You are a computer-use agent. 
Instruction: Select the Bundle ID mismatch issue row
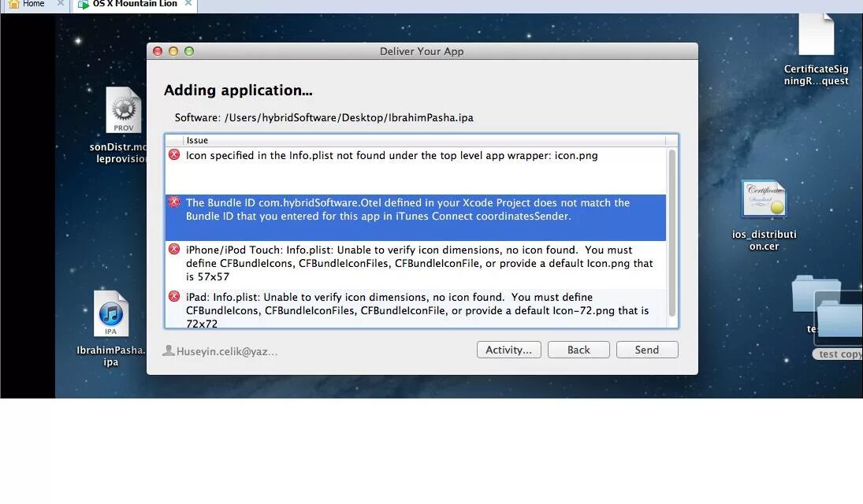point(415,217)
